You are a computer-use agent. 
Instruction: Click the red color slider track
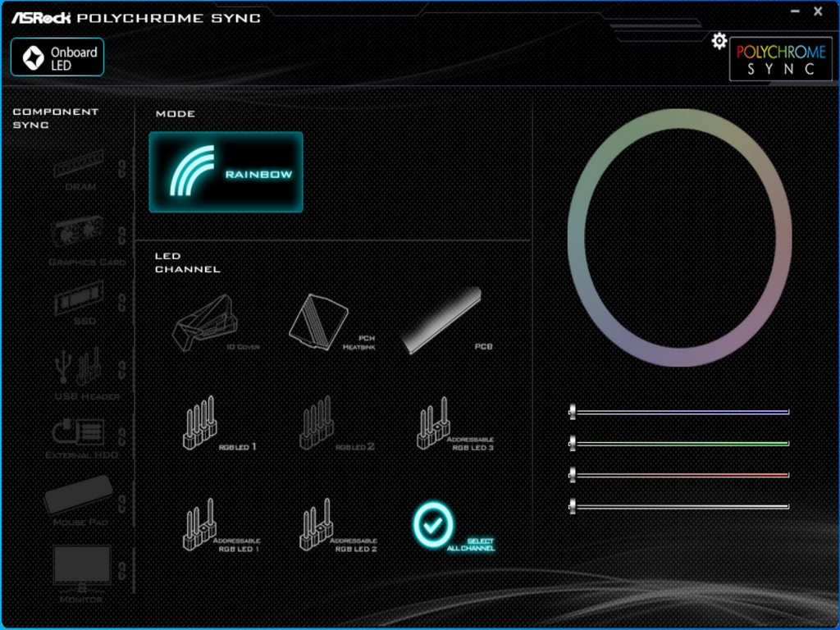pyautogui.click(x=679, y=474)
